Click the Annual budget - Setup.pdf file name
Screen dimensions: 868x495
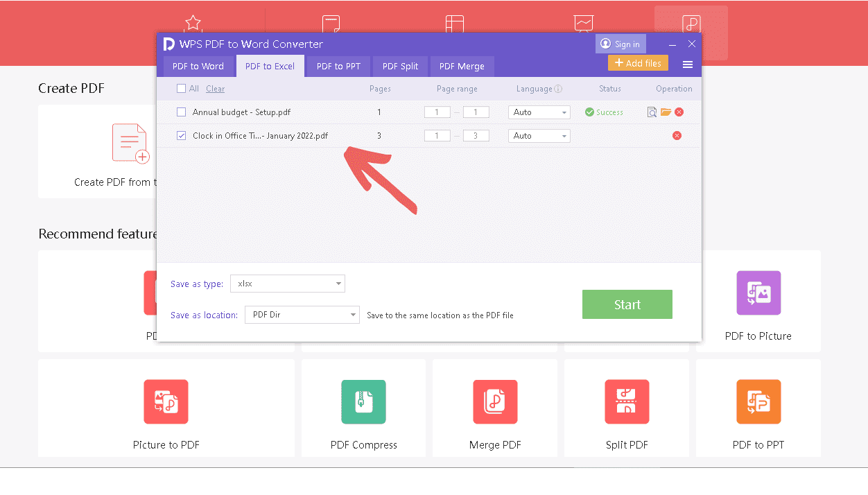point(241,112)
